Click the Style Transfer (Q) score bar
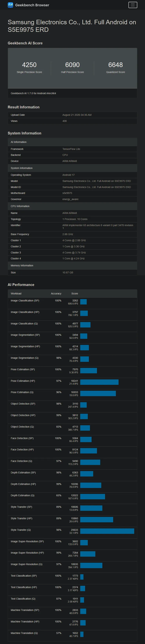This screenshot has width=145, height=644. [107, 531]
